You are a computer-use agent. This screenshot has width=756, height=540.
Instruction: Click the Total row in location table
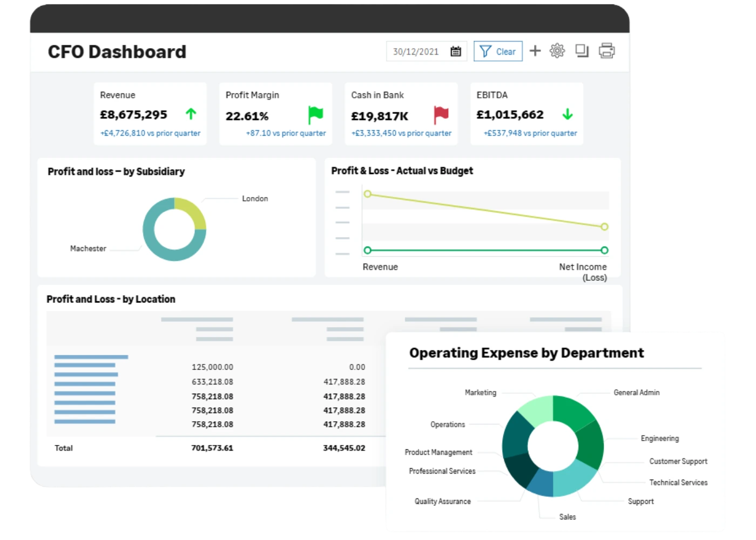coord(212,448)
